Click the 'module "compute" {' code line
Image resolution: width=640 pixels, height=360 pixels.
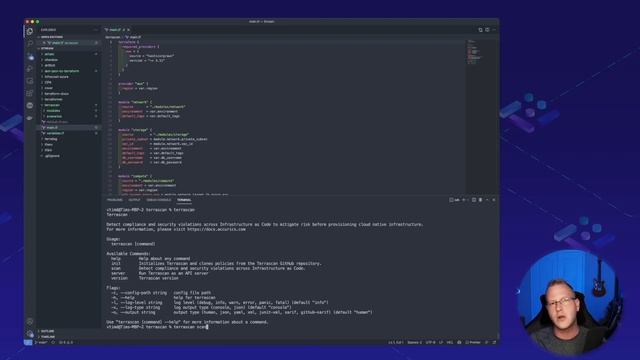click(135, 176)
